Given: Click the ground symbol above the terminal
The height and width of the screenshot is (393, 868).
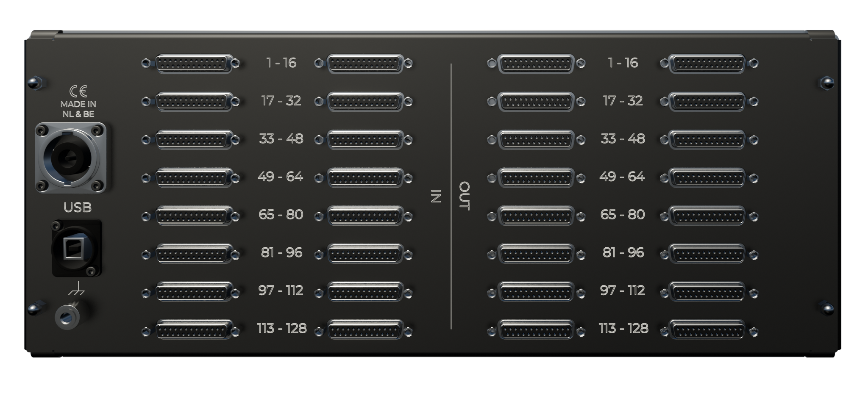Looking at the screenshot, I should point(76,288).
